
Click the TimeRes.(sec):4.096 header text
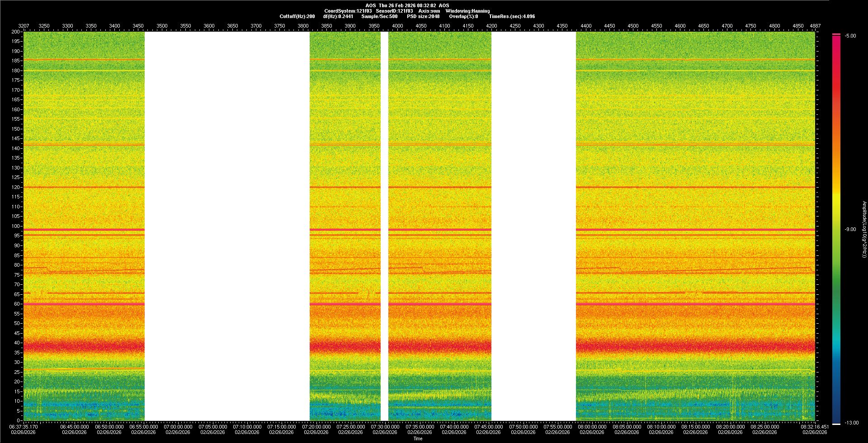(x=512, y=16)
